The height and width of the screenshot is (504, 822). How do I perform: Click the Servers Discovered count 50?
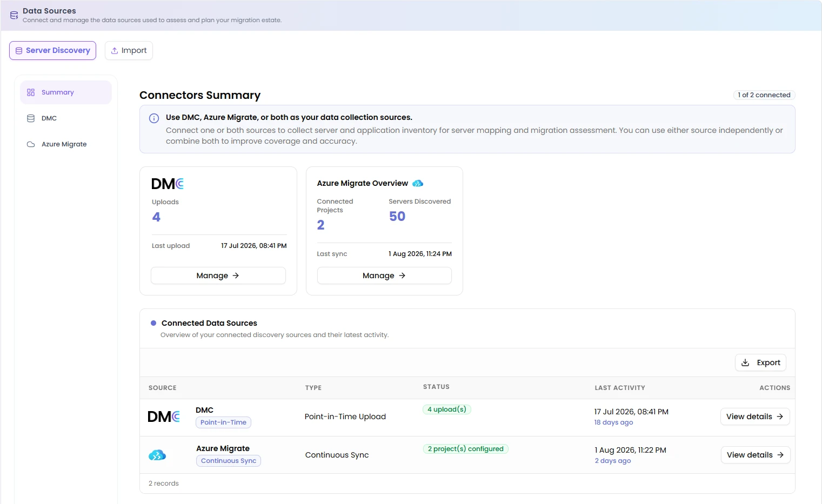tap(397, 217)
